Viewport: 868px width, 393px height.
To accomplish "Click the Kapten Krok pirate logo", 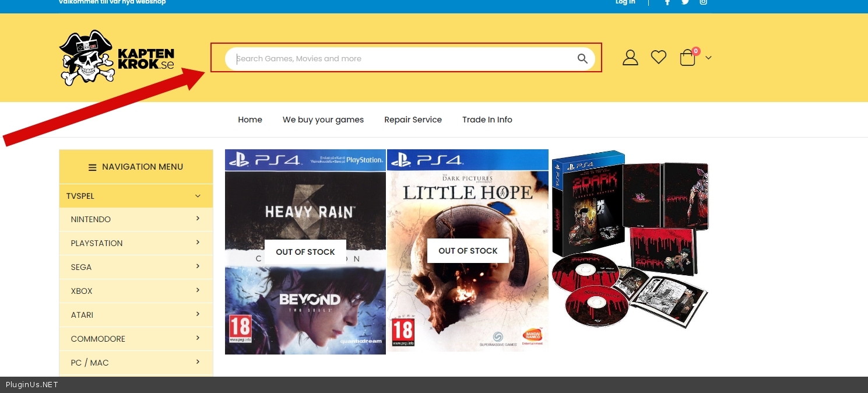I will [x=117, y=58].
